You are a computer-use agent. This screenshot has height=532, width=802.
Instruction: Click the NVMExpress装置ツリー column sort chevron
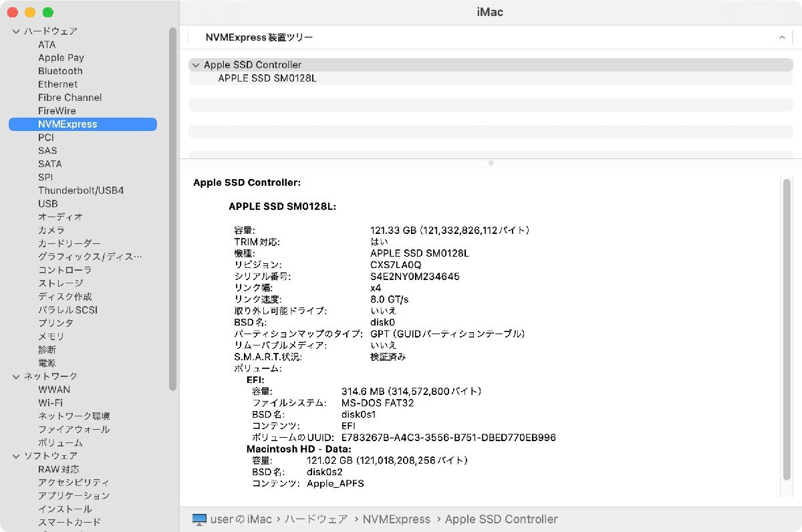781,38
